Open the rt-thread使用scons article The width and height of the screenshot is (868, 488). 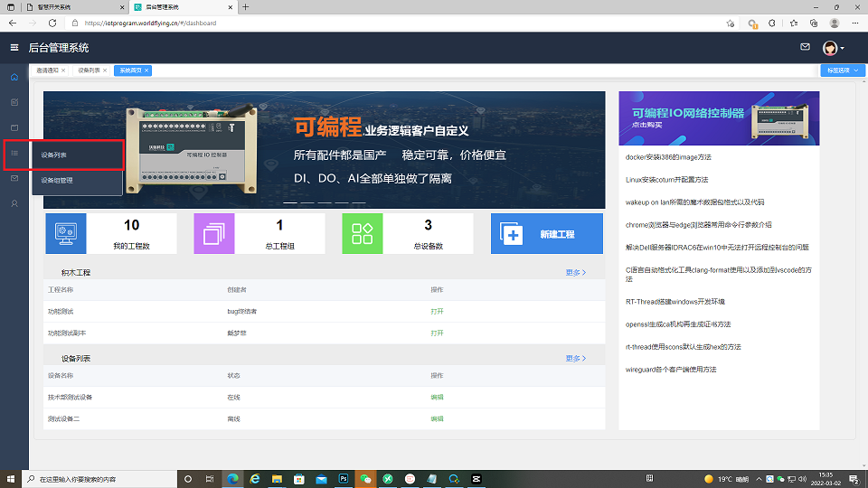point(684,347)
